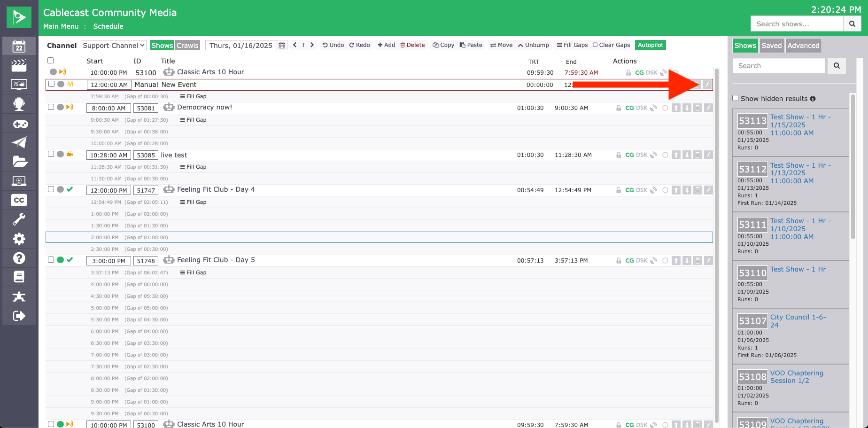Click the logout arrow sidebar icon
868x428 pixels.
pyautogui.click(x=19, y=316)
